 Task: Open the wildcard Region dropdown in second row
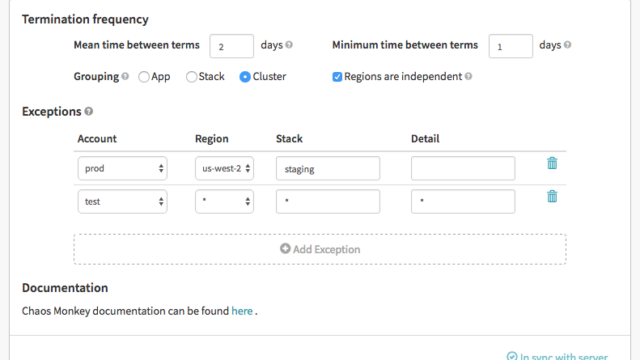224,201
